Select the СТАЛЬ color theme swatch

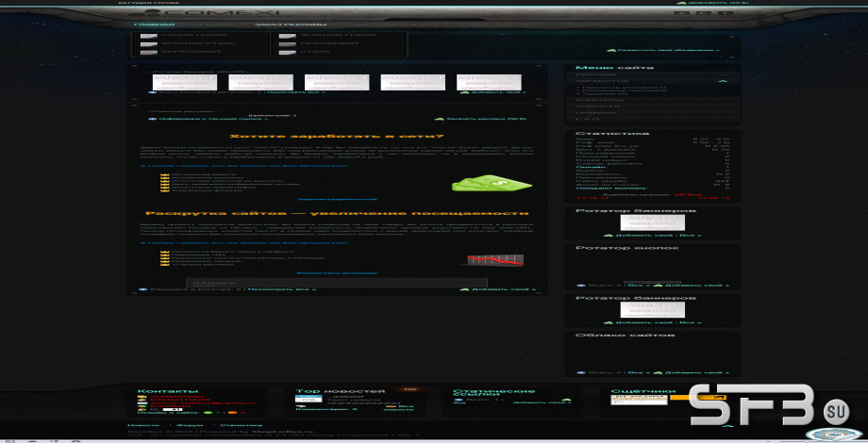288,52
